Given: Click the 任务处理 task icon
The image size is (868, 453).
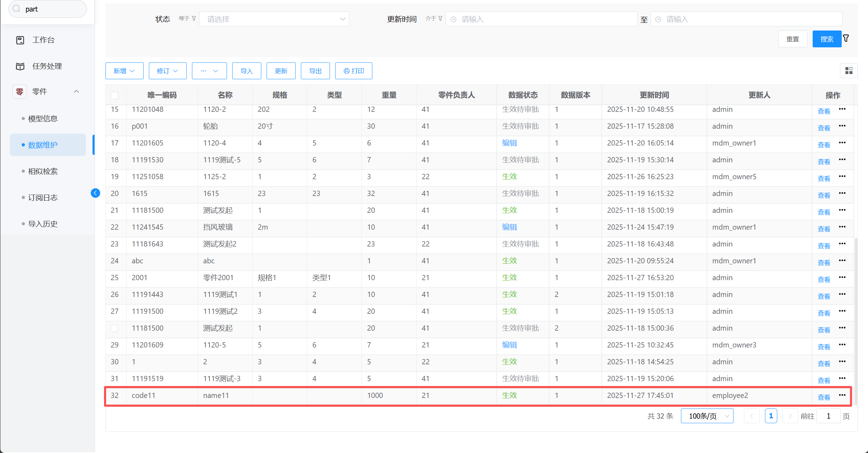Looking at the screenshot, I should coord(20,66).
